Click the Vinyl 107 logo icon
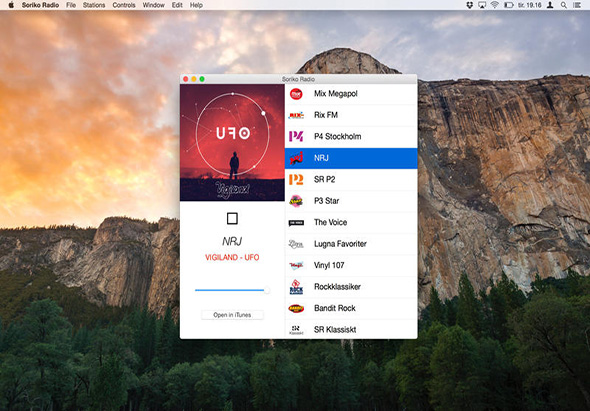The height and width of the screenshot is (411, 590). [x=296, y=265]
